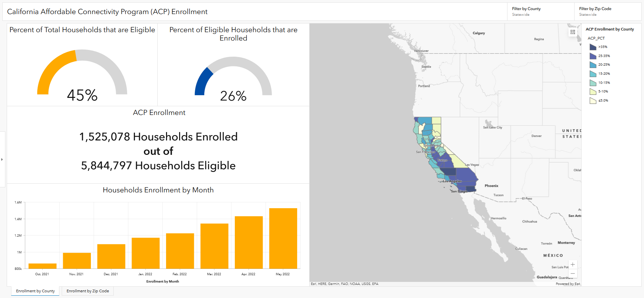This screenshot has height=298, width=644.
Task: Zoom in with the map plus button
Action: click(573, 264)
